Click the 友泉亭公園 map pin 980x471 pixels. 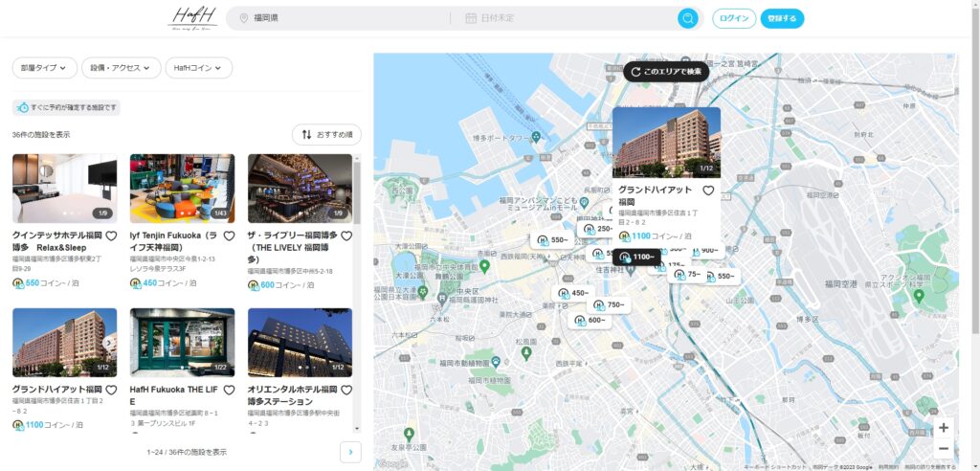click(409, 432)
